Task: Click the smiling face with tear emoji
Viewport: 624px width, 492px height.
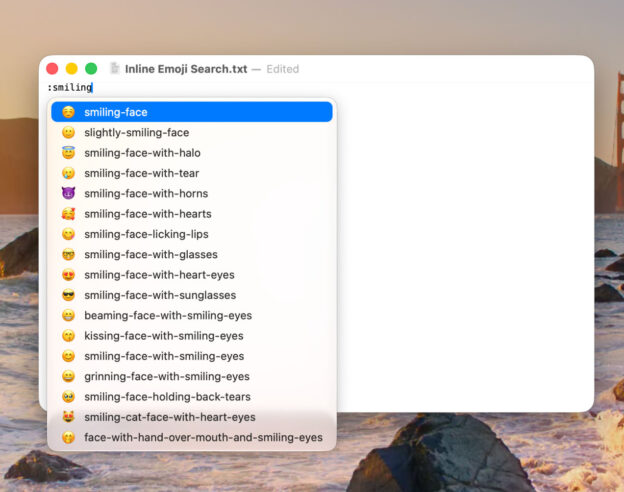Action: pos(68,173)
